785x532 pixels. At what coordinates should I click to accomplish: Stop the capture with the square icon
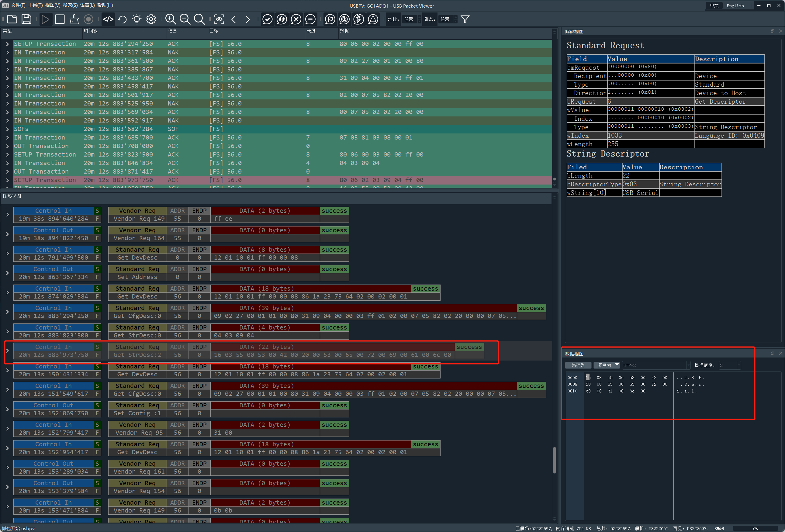pos(60,19)
